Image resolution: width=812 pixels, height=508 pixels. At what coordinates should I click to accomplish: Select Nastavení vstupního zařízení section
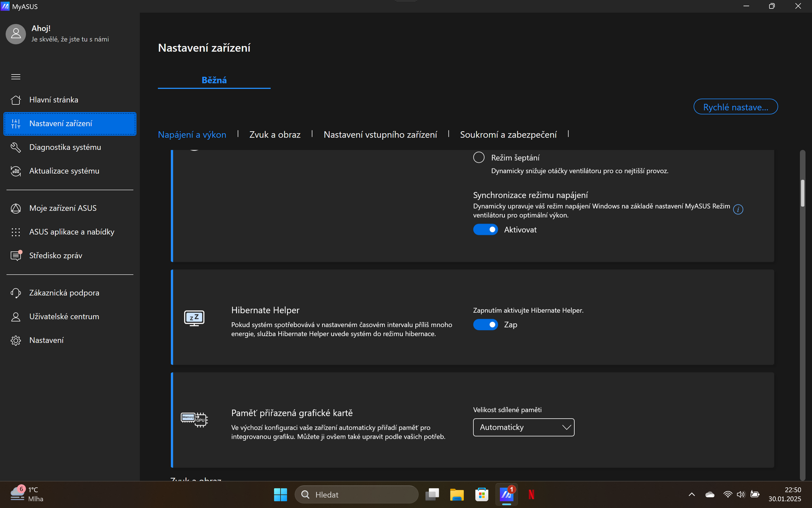(380, 135)
